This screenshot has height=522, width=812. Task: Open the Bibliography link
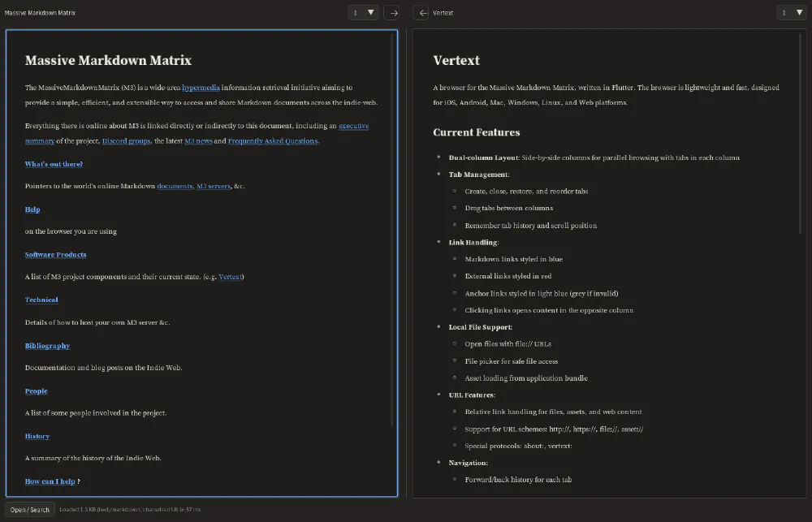(x=47, y=346)
